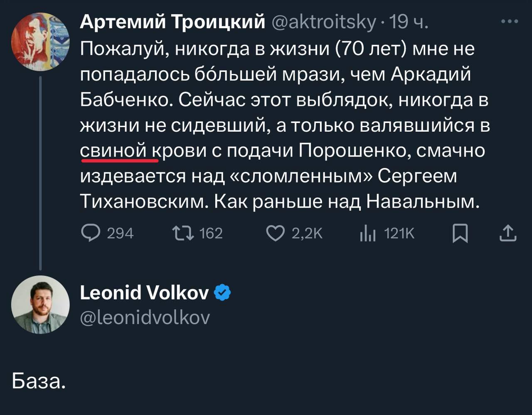Open view analytics bar chart icon
532x415 pixels.
tap(367, 233)
